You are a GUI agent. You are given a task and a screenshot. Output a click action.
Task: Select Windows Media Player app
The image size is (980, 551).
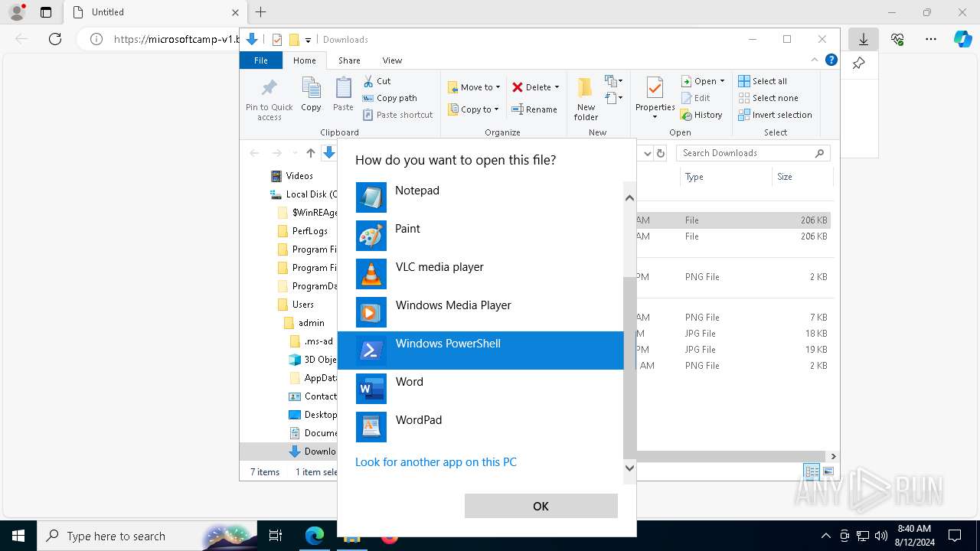pos(480,312)
